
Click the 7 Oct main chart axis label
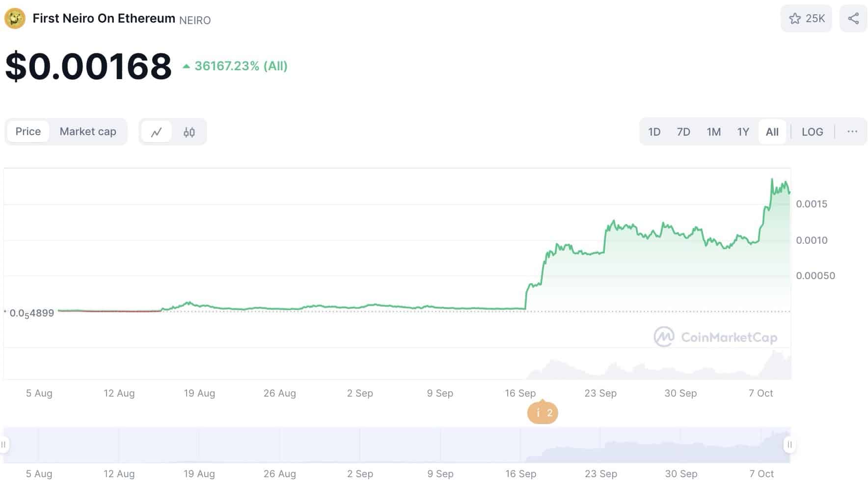coord(761,393)
